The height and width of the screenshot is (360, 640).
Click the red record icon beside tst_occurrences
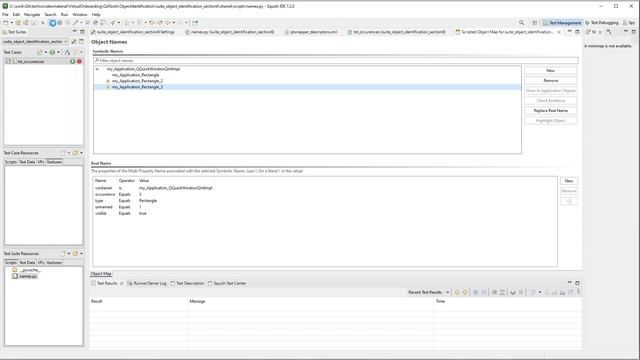pos(79,62)
